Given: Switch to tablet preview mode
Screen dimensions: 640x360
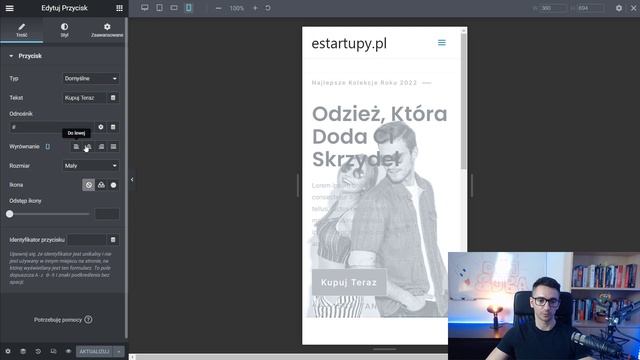Looking at the screenshot, I should coord(159,8).
